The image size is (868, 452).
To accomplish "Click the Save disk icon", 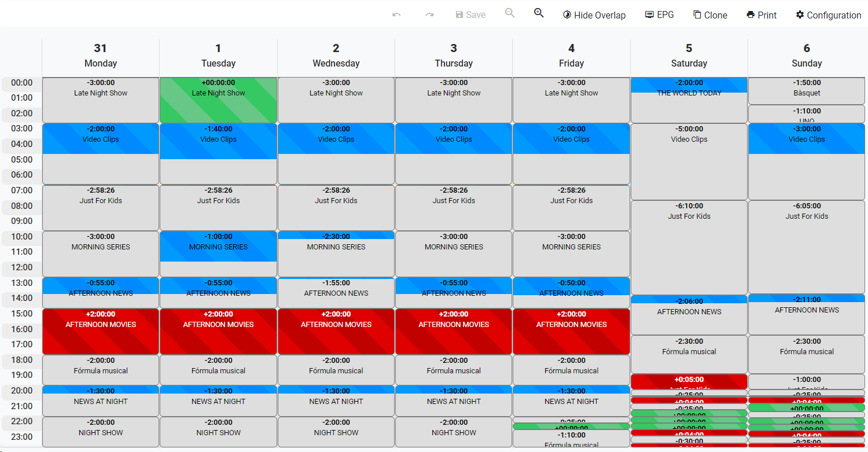I will [459, 15].
